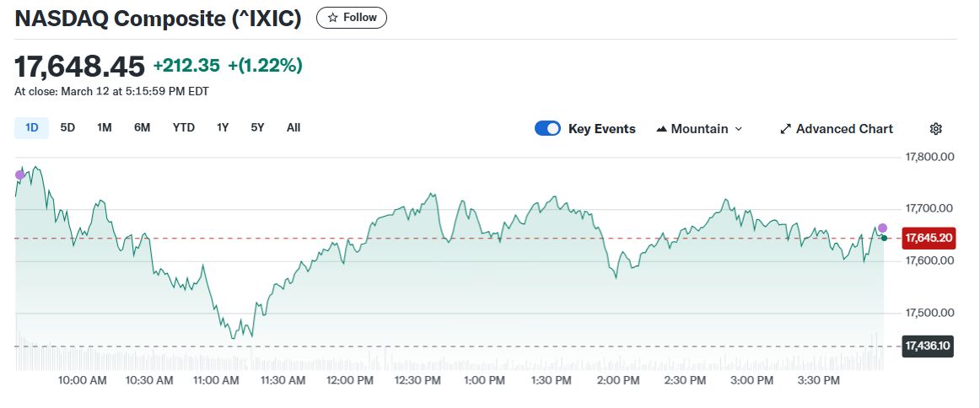Click the 11:30 AM x-axis label
Screen dimensions: 980x408
tap(283, 380)
